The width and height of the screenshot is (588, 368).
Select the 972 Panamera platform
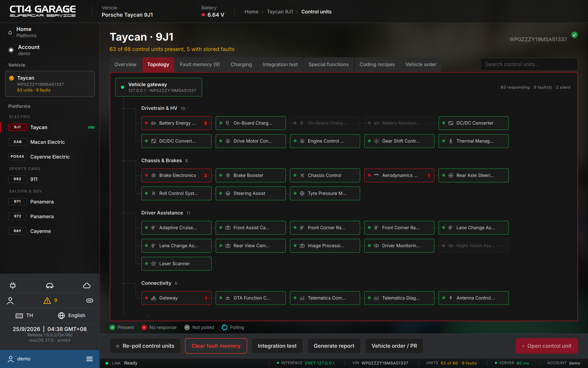[x=50, y=216]
